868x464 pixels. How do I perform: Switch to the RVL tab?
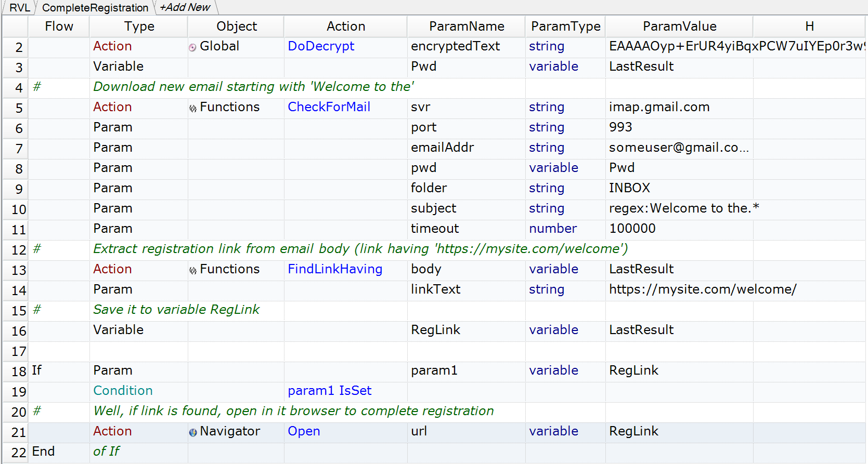[x=19, y=8]
